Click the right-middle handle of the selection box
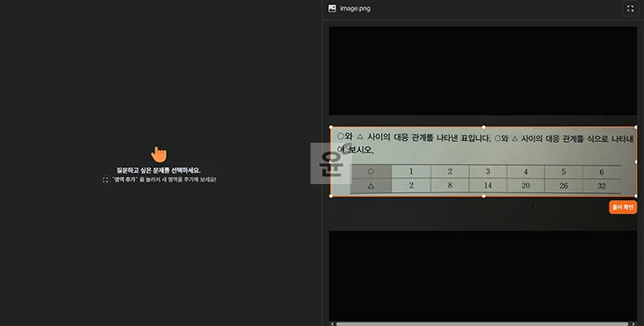644x326 pixels. 636,161
